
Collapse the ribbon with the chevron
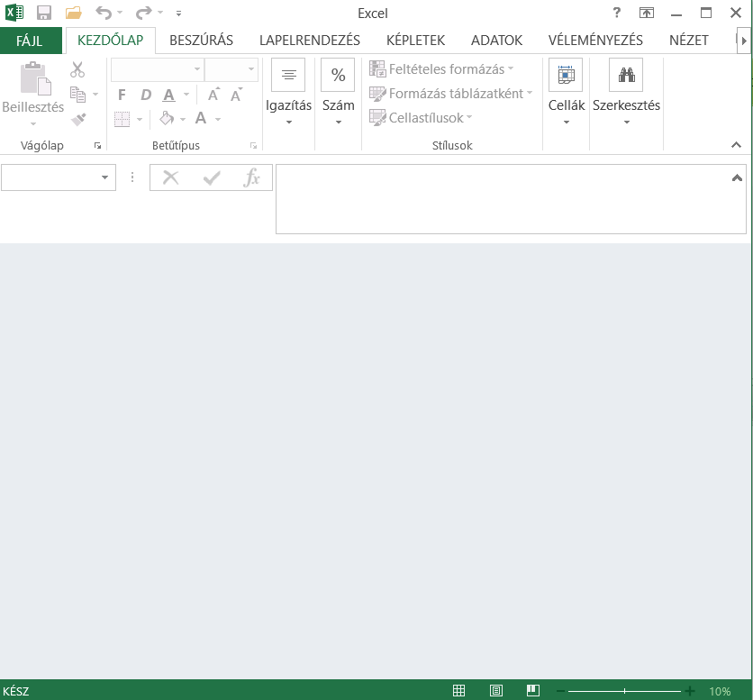click(736, 145)
